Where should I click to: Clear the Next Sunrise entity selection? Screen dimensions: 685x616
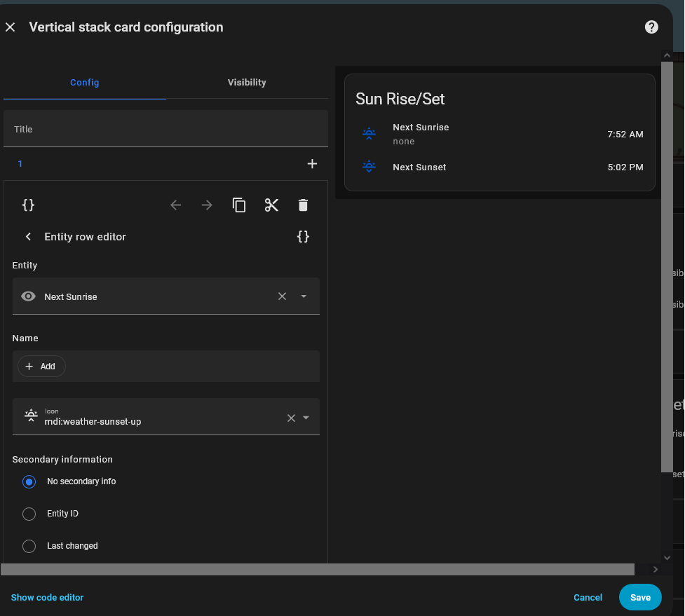tap(282, 296)
